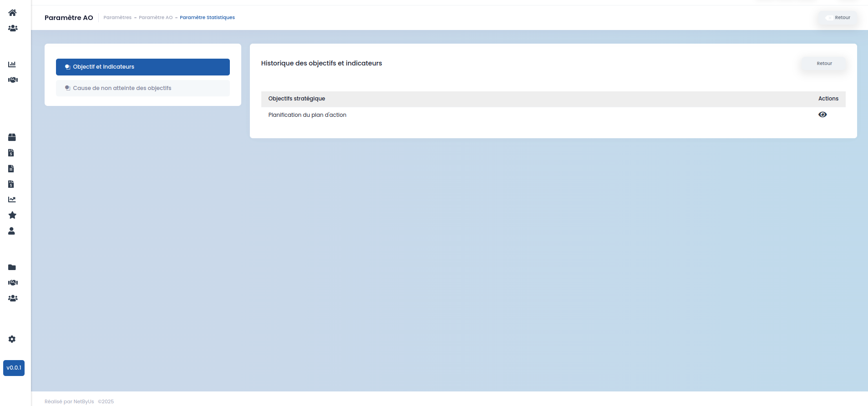
Task: Open the folder icon in sidebar
Action: (12, 267)
